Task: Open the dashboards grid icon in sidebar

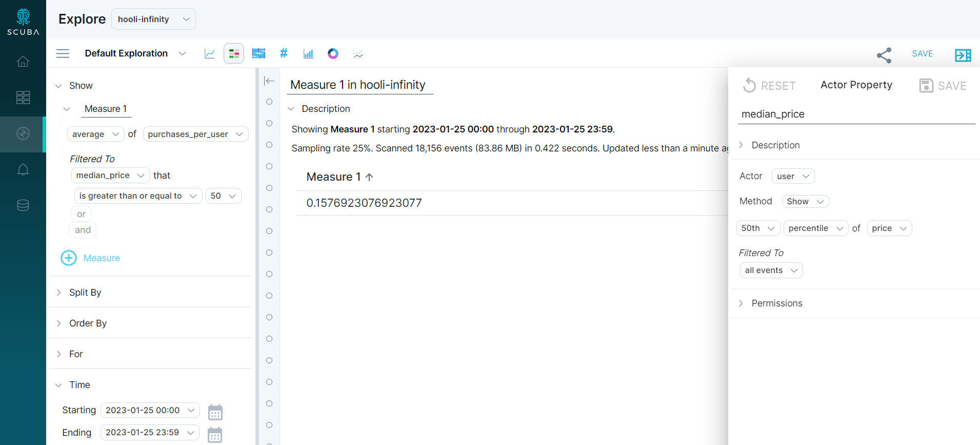Action: pos(23,98)
